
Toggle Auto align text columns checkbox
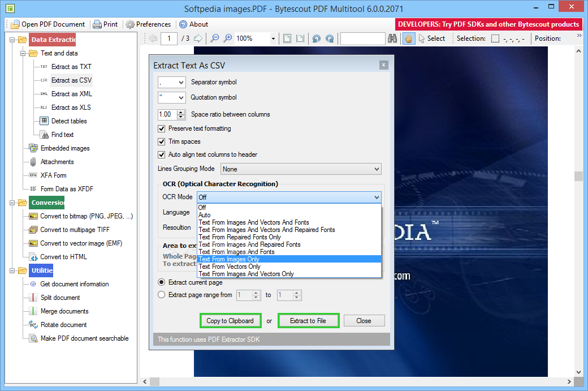162,154
